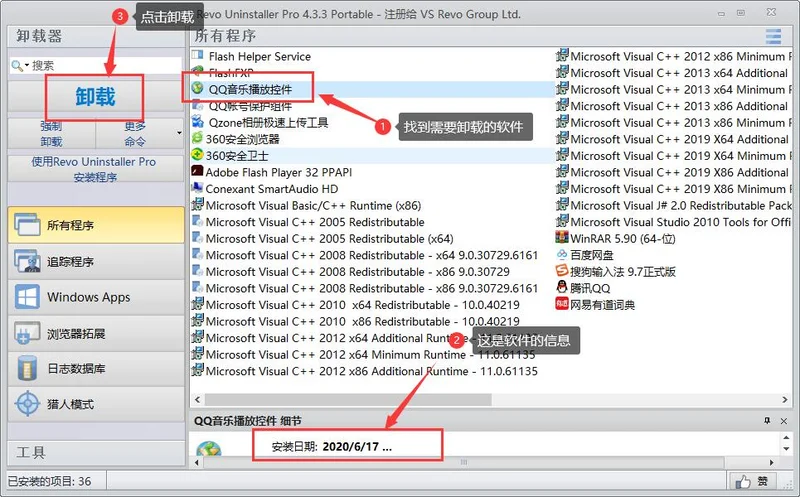
Task: Select QQ音乐播放控件 in the program list
Action: click(250, 89)
